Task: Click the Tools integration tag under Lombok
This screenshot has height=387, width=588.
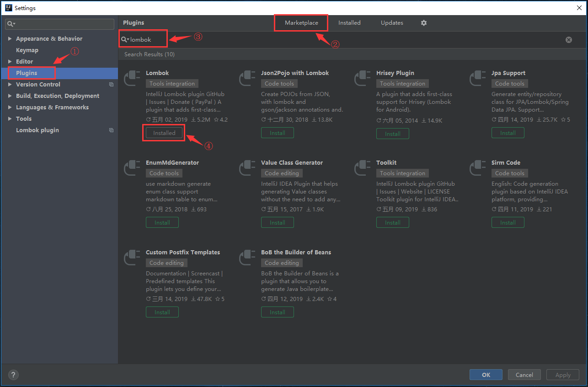Action: pyautogui.click(x=172, y=84)
